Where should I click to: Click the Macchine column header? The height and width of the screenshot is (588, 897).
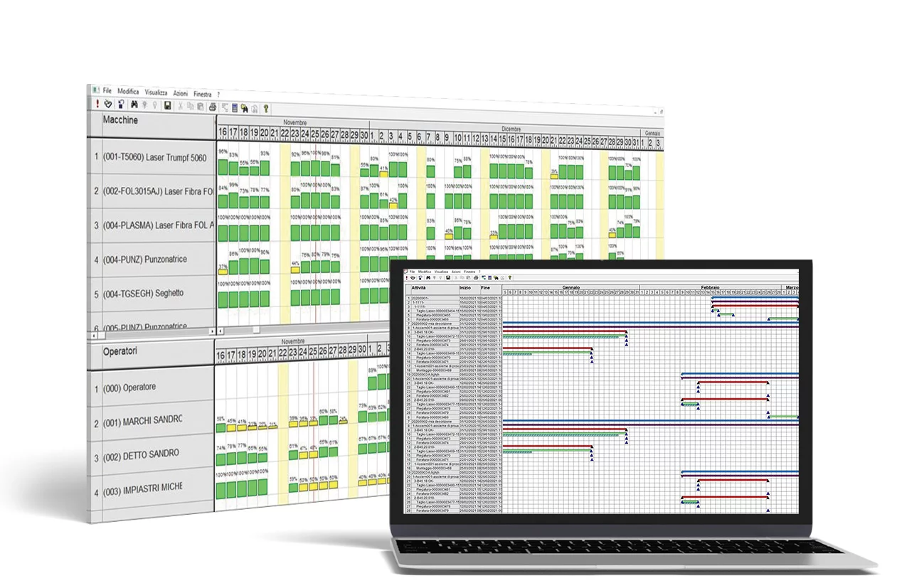click(120, 120)
